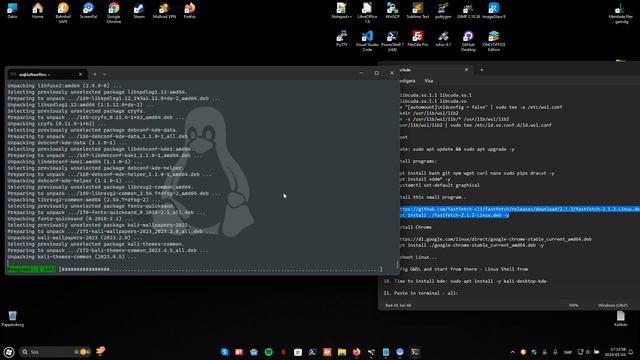Select the Kalikde file on the desktop
This screenshot has height=360, width=640.
(x=620, y=318)
